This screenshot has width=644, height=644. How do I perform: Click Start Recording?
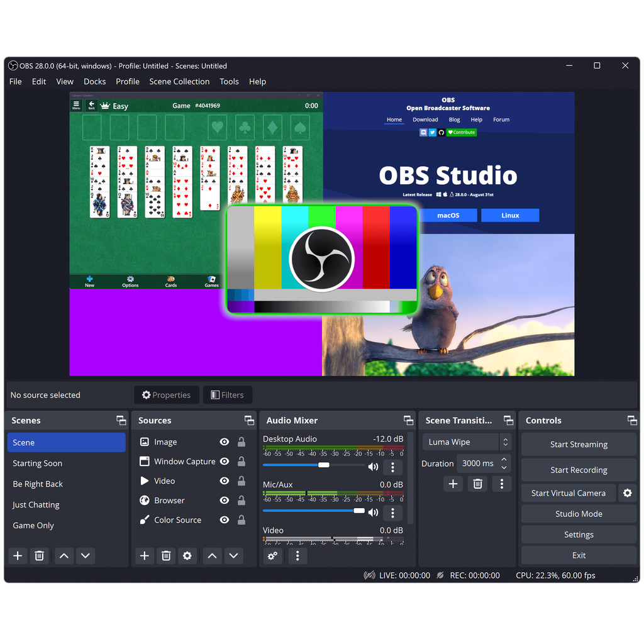579,470
